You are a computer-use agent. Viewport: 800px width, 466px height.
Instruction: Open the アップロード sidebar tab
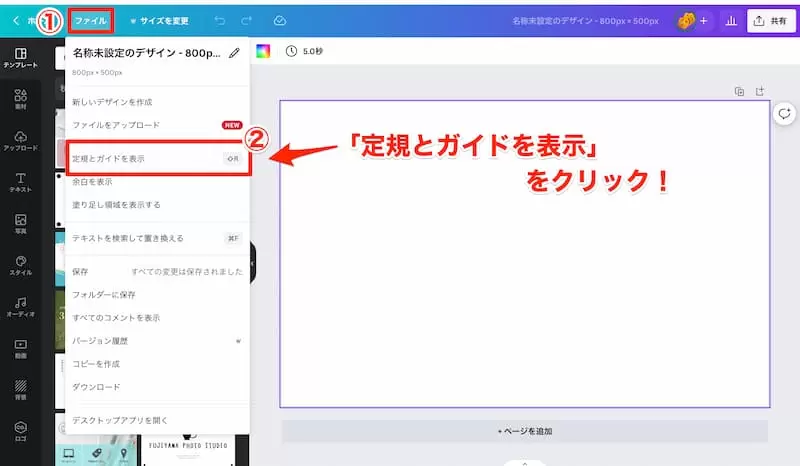point(20,141)
